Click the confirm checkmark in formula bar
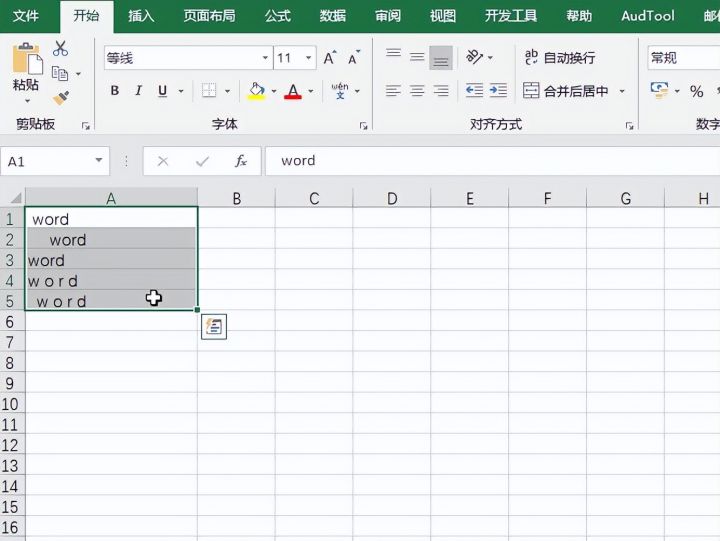Viewport: 720px width, 541px height. (202, 161)
